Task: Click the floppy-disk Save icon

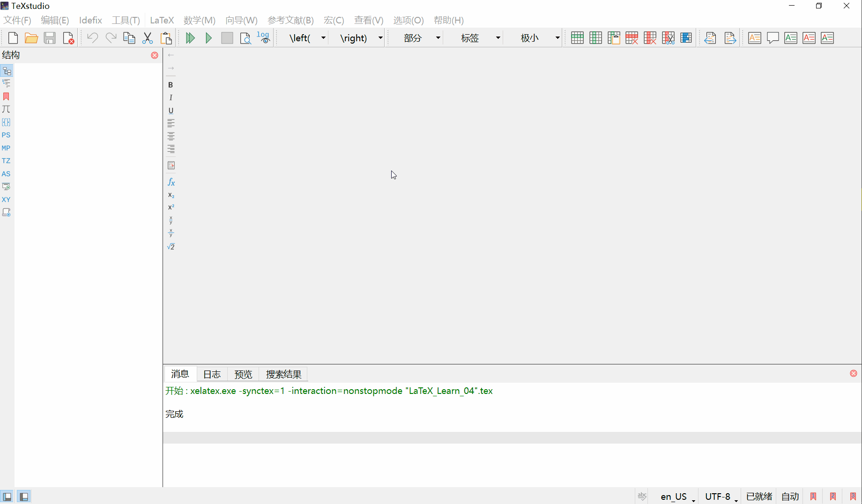Action: (x=50, y=38)
